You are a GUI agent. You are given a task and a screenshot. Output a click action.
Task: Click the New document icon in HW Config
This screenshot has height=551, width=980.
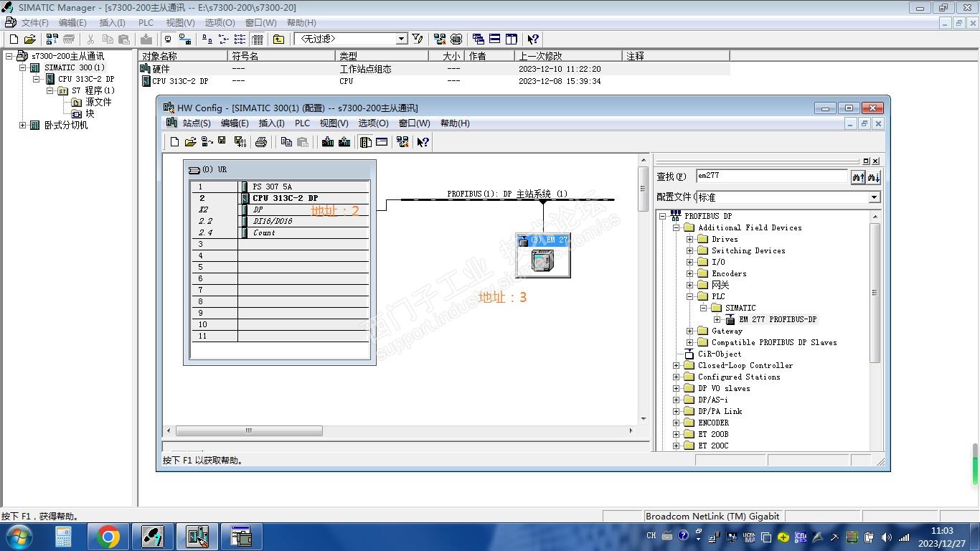(174, 142)
